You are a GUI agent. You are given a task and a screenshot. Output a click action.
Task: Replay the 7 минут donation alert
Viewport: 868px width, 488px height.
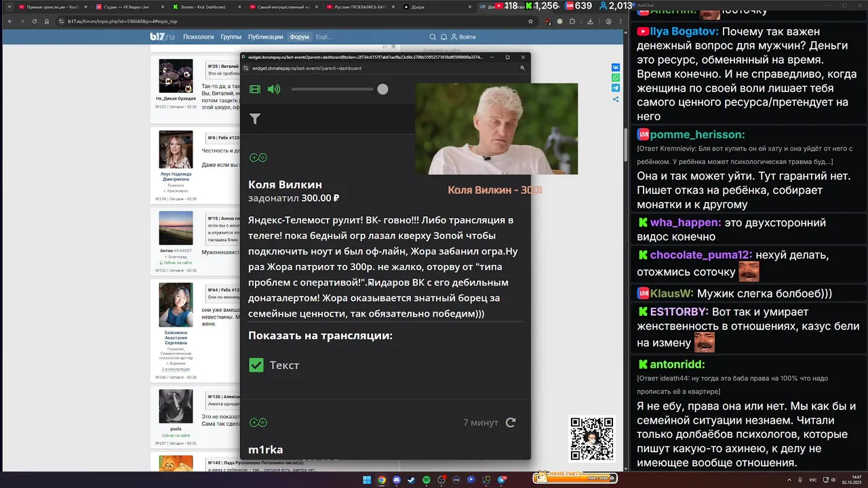[511, 422]
